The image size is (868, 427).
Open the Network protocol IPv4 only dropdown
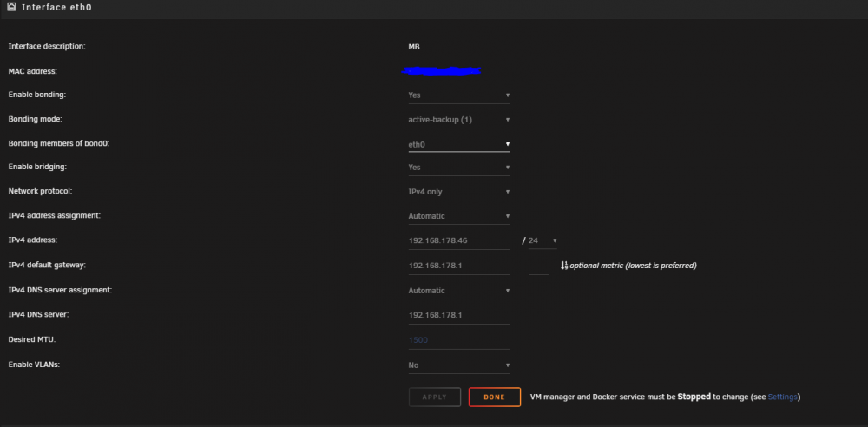[459, 192]
